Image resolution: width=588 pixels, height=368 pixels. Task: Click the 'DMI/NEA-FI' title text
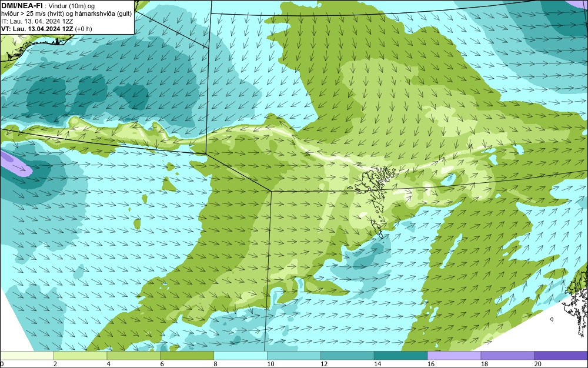pos(22,6)
